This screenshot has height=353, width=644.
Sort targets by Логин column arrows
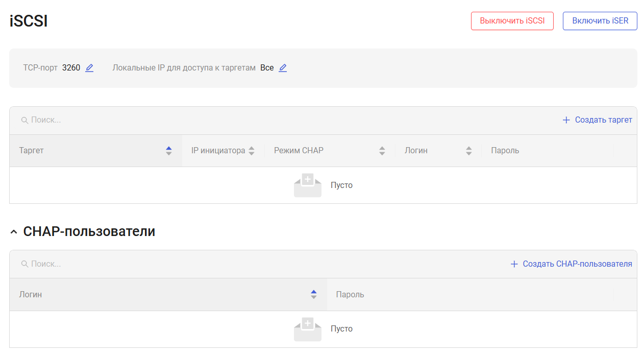[469, 151]
